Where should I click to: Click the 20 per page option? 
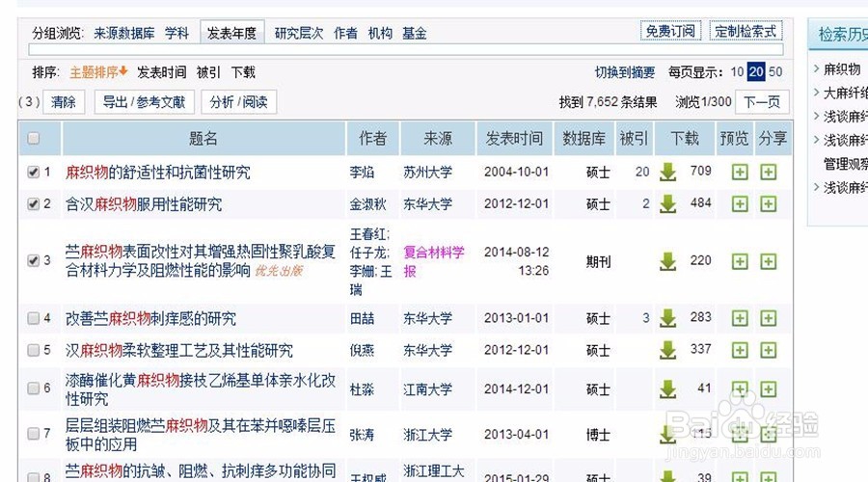[x=756, y=72]
